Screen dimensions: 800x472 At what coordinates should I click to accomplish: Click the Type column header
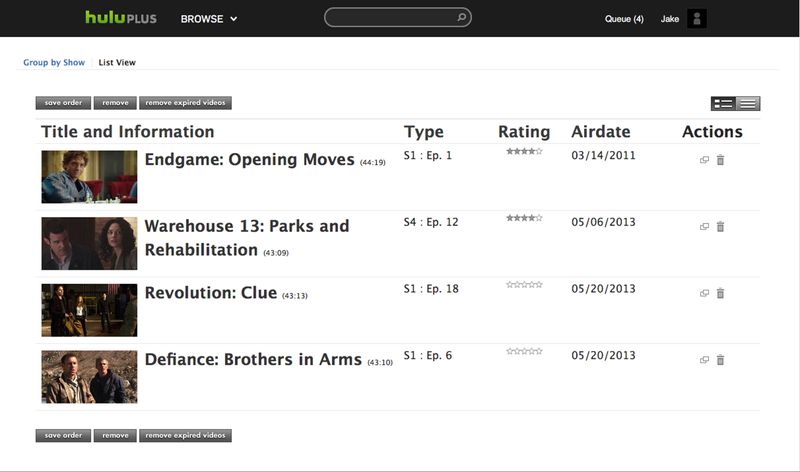click(x=423, y=132)
